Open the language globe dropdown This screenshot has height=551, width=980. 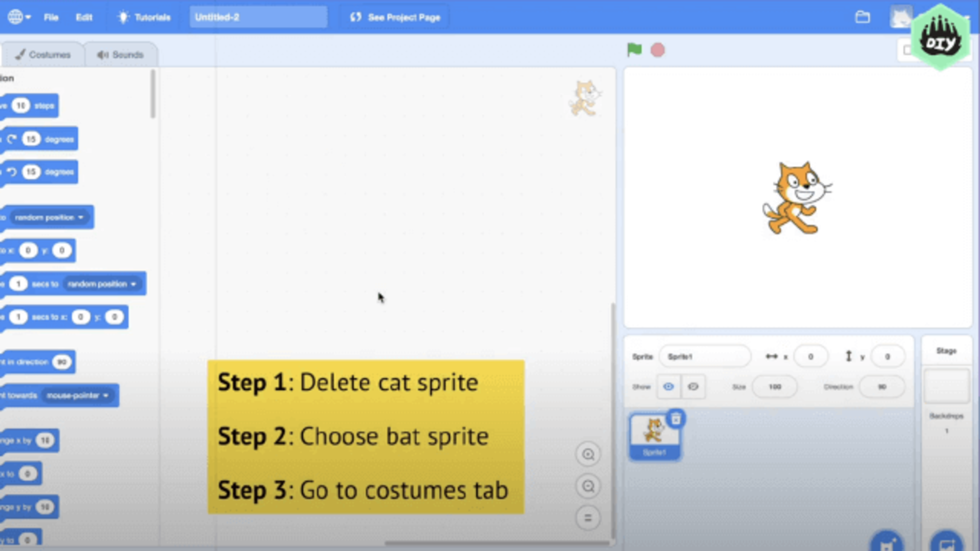pyautogui.click(x=19, y=17)
